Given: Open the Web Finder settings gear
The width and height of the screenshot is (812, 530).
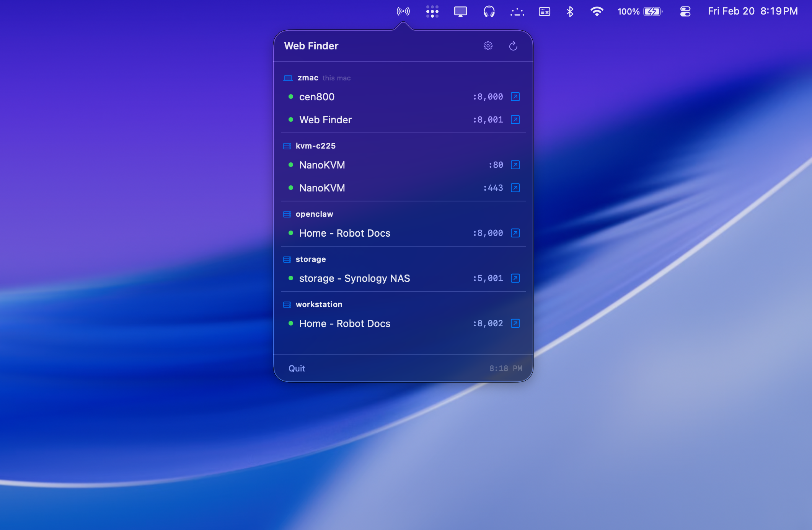Looking at the screenshot, I should (x=488, y=46).
